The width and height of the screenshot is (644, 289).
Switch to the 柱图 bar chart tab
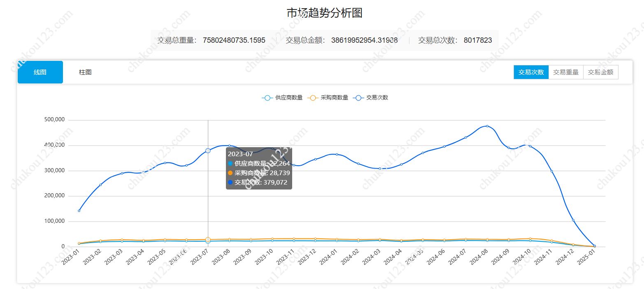(85, 72)
